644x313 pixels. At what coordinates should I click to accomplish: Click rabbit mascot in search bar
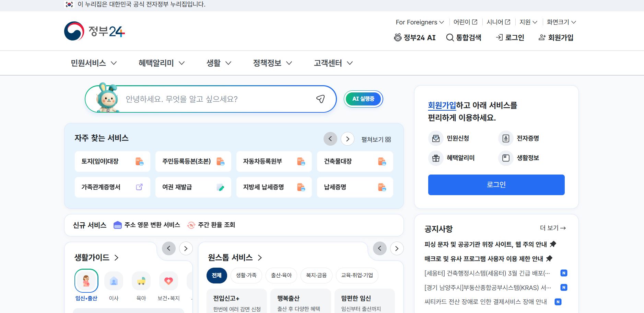tap(107, 98)
